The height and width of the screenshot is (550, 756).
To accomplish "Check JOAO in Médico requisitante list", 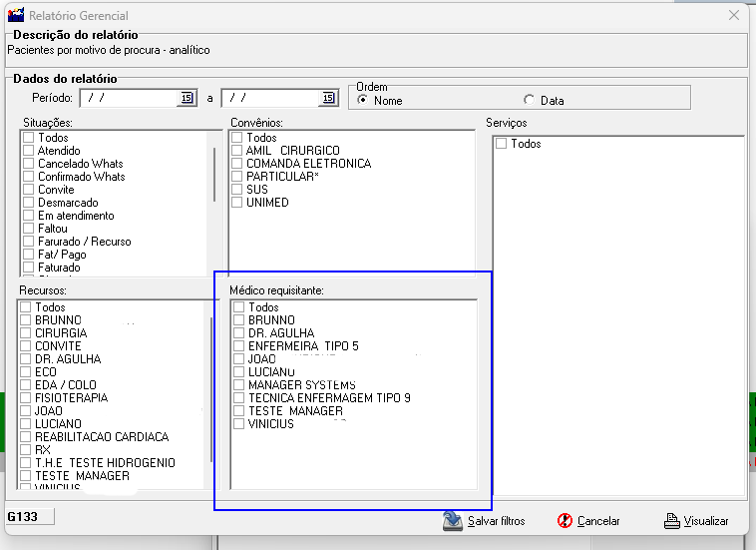I will click(238, 359).
